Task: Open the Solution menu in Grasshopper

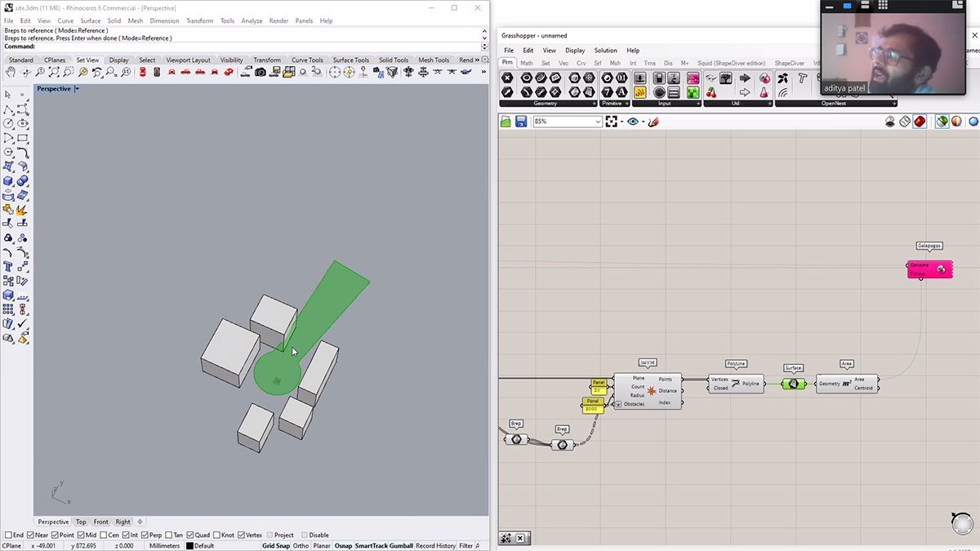Action: 605,51
